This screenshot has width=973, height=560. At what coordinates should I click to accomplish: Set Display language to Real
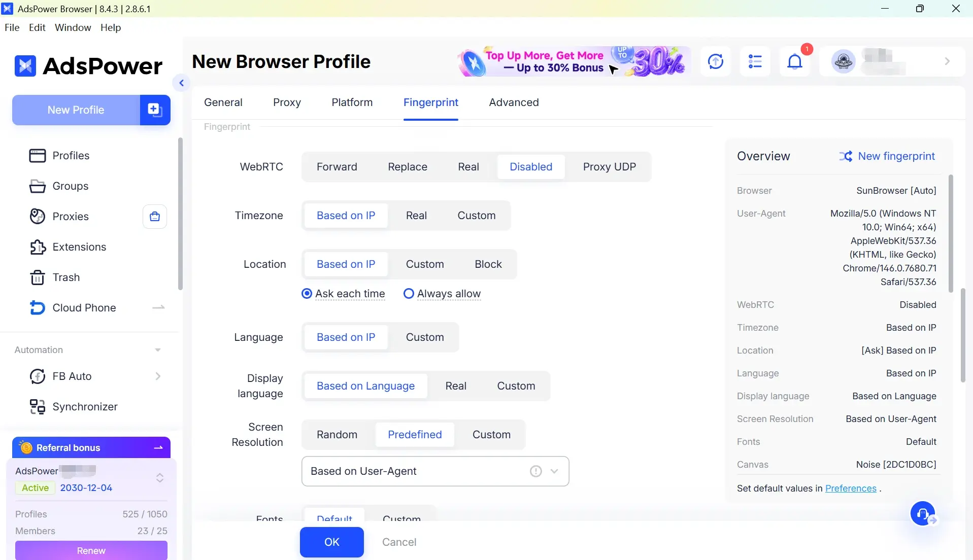456,386
